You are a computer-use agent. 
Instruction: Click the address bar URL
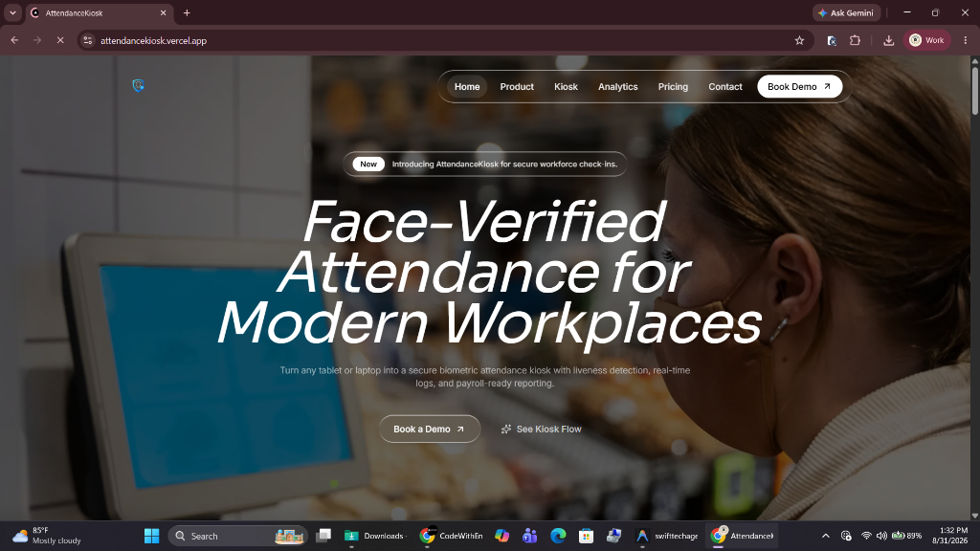click(x=154, y=40)
